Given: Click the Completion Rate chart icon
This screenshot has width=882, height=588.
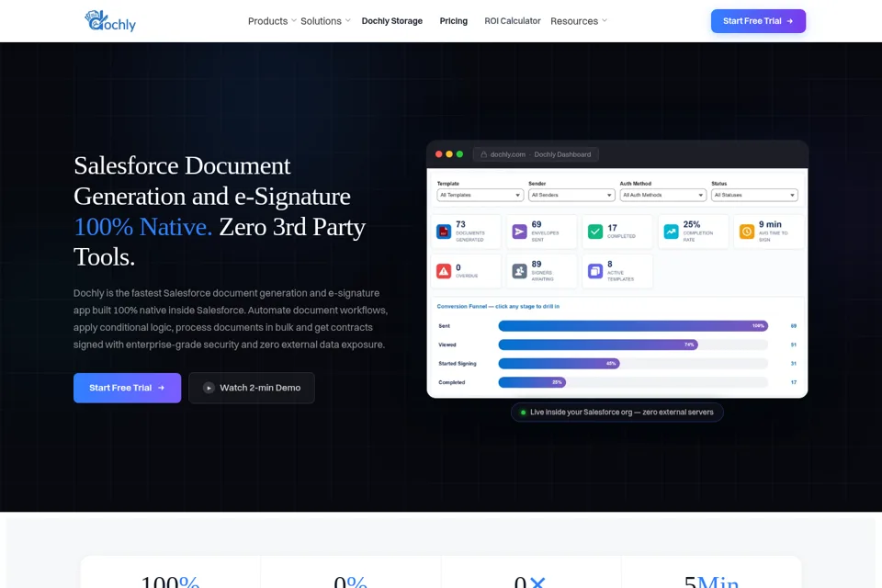Looking at the screenshot, I should pyautogui.click(x=671, y=232).
